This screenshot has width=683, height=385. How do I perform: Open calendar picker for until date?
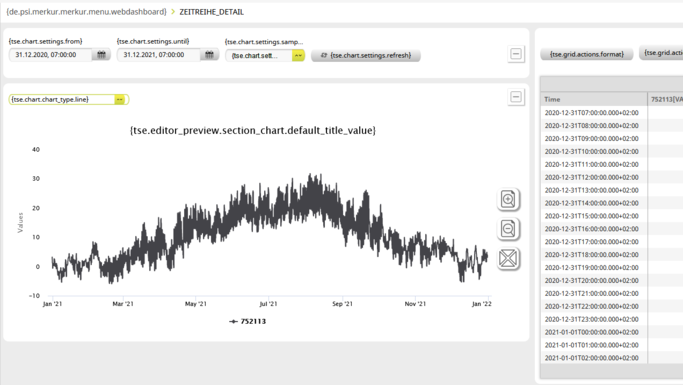[x=210, y=55]
